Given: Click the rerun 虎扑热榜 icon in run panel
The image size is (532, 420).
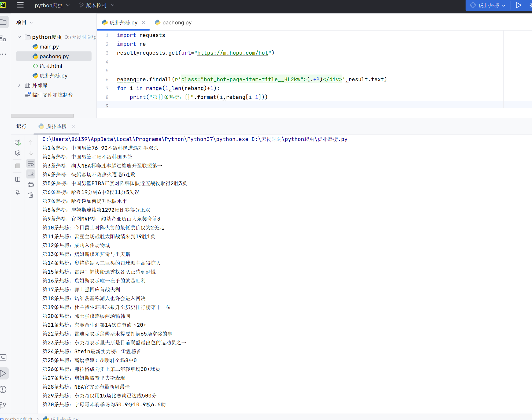Looking at the screenshot, I should (x=18, y=142).
